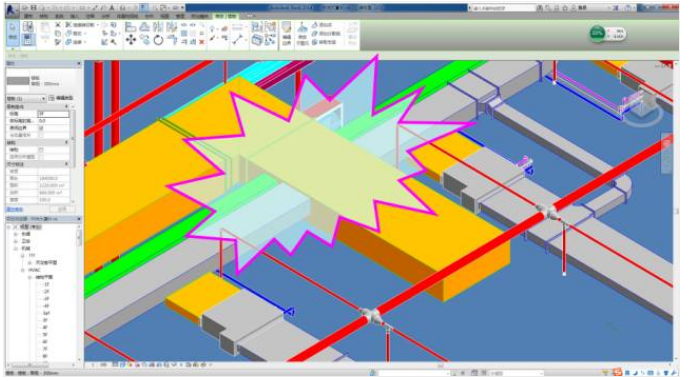The image size is (690, 381).
Task: Click the level value field showing 1F
Action: [54, 114]
